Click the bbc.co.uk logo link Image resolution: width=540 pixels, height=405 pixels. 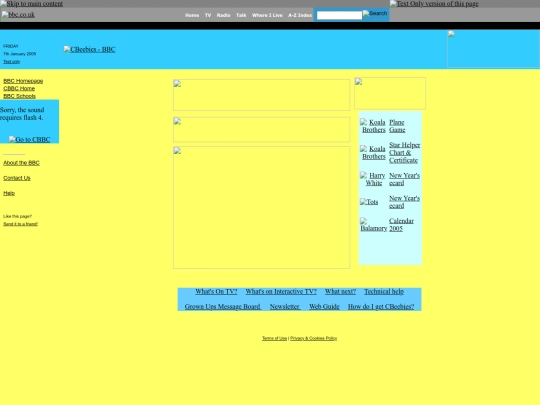click(x=18, y=14)
